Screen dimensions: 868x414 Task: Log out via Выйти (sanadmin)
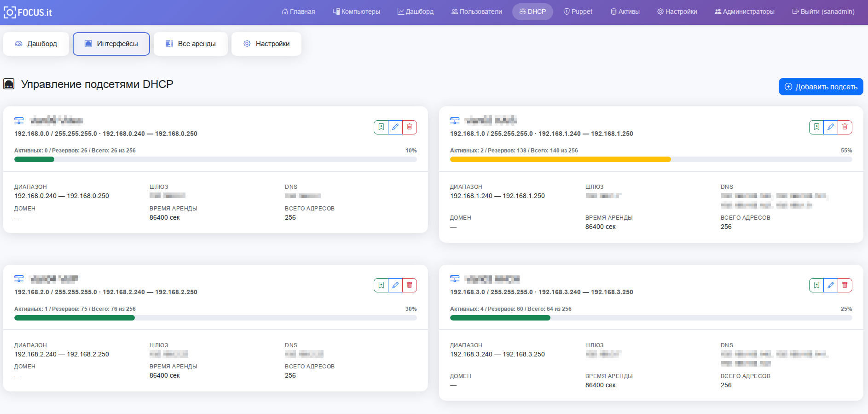click(823, 12)
